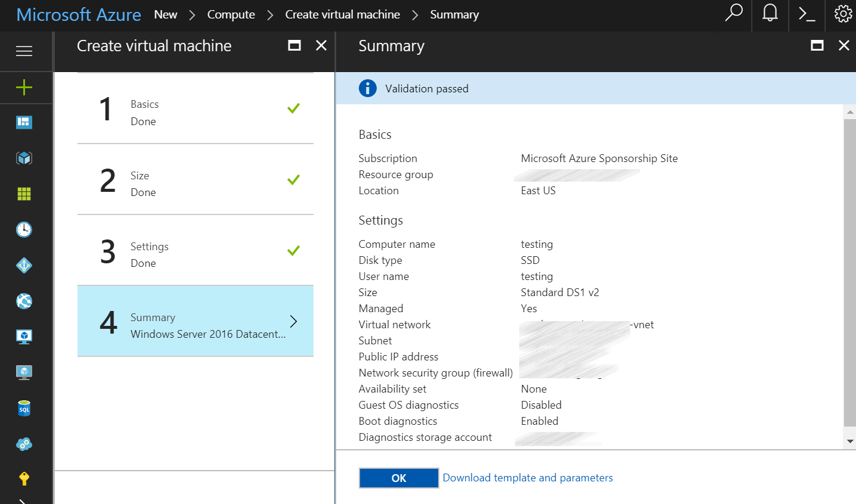The width and height of the screenshot is (856, 504).
Task: Click the Network security group (firewall) label
Action: [x=436, y=373]
